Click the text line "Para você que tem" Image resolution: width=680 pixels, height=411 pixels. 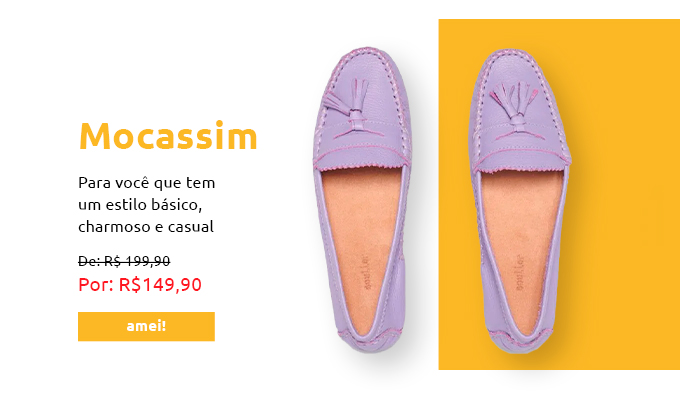coord(147,183)
